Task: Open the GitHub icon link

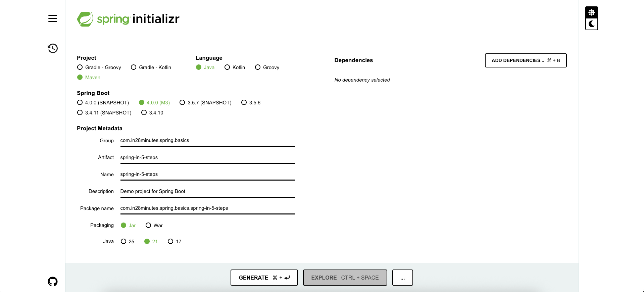Action: click(53, 282)
